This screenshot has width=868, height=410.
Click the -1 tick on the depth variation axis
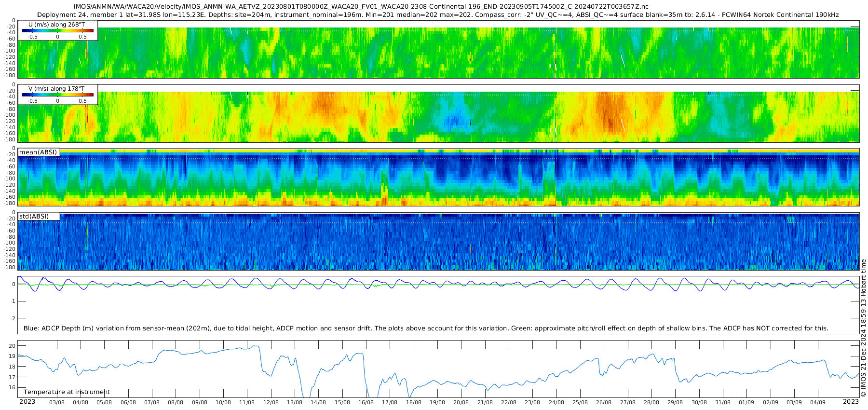(13, 301)
